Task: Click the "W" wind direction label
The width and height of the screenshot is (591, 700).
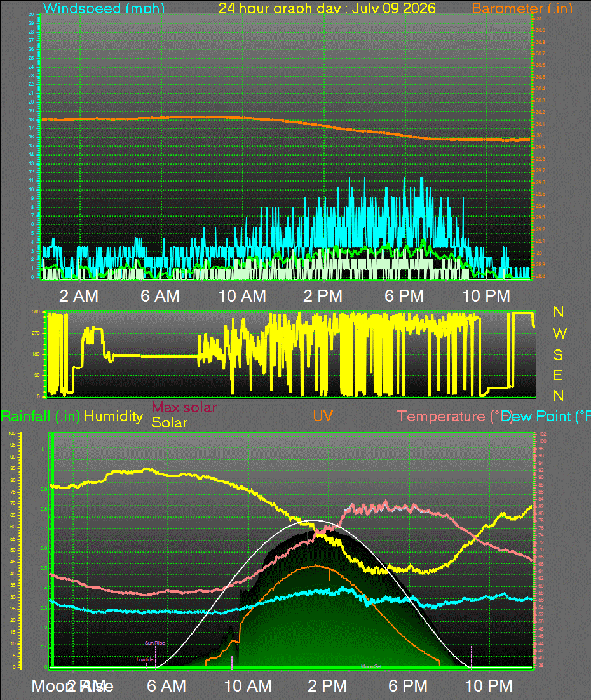Action: (559, 333)
